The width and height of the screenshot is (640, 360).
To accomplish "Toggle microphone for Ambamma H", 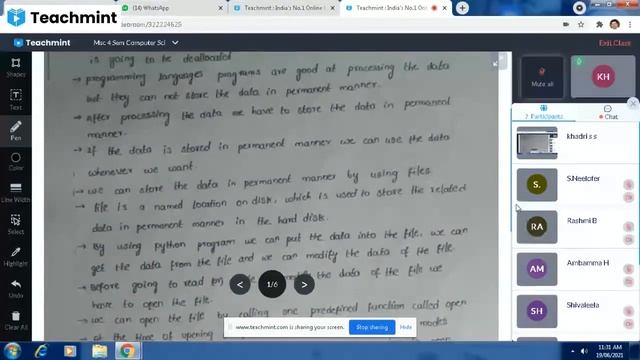I will click(x=628, y=269).
